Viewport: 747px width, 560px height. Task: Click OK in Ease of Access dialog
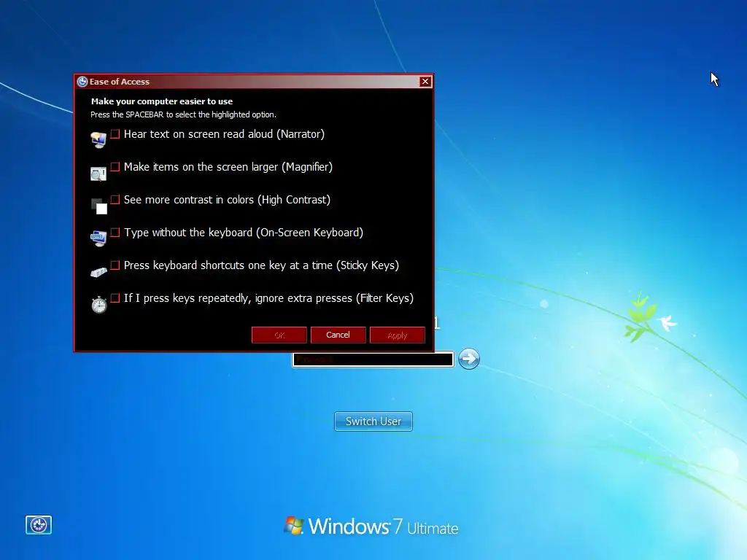[279, 335]
